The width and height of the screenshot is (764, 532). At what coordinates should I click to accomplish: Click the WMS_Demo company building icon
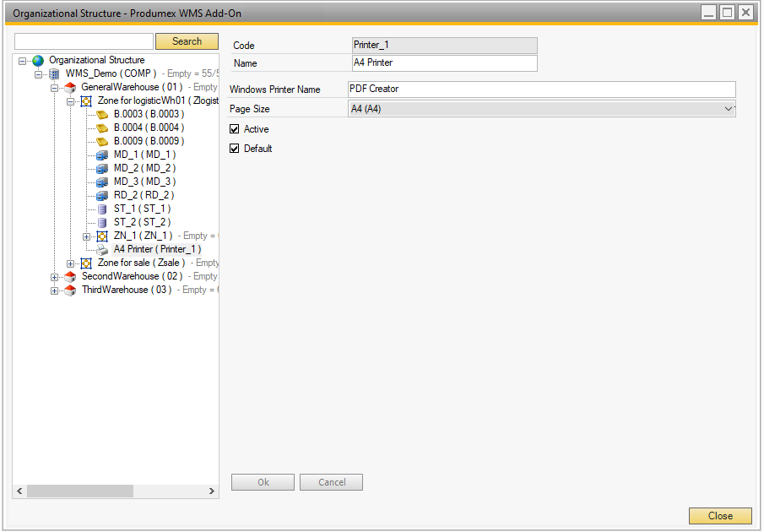(x=54, y=74)
